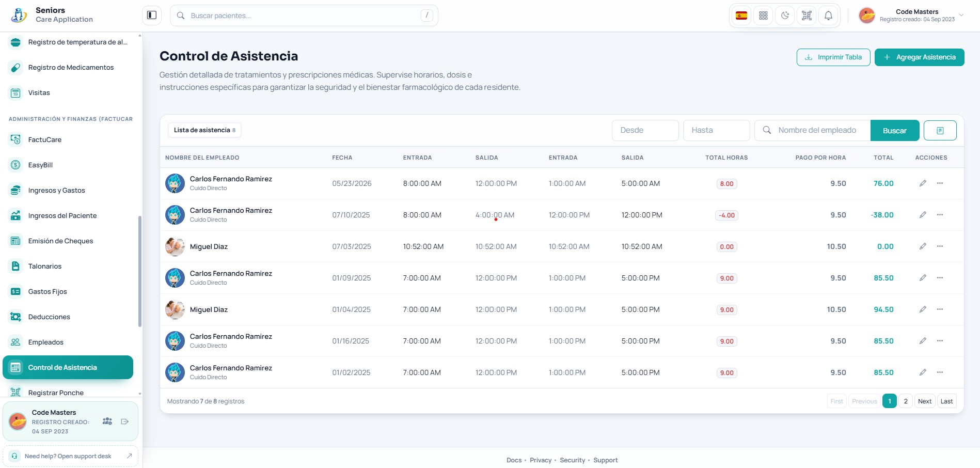This screenshot has height=468, width=980.
Task: Open FactuCare in sidebar
Action: point(68,140)
